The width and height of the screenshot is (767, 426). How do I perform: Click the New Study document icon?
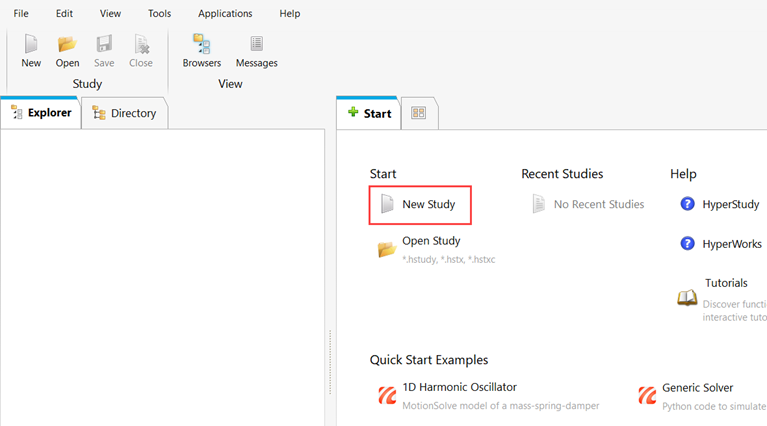pyautogui.click(x=387, y=204)
